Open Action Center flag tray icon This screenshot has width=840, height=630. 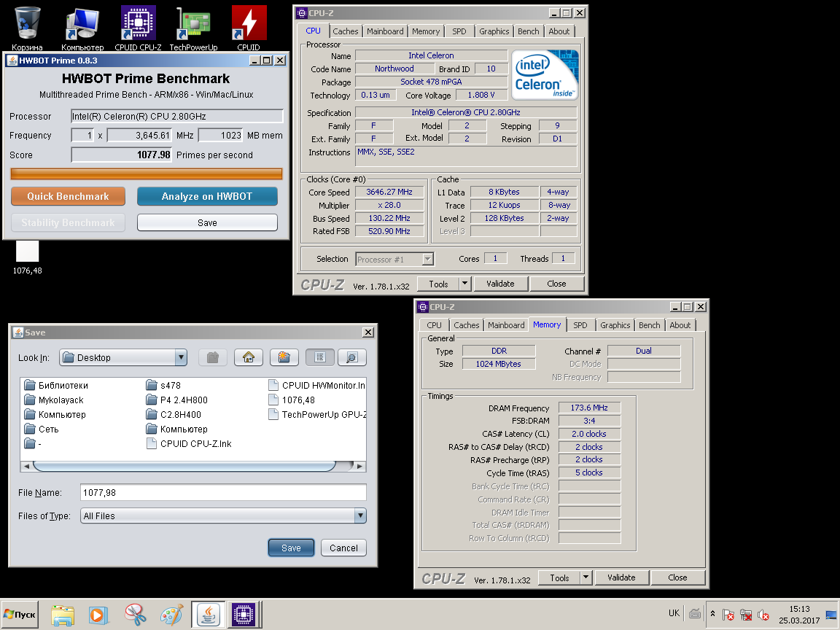(x=728, y=615)
